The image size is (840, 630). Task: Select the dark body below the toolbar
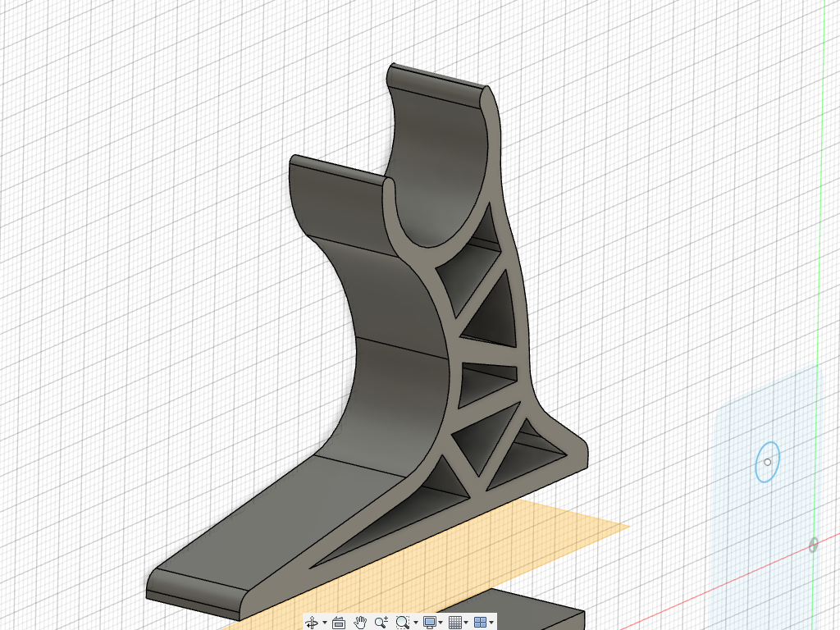point(541,610)
